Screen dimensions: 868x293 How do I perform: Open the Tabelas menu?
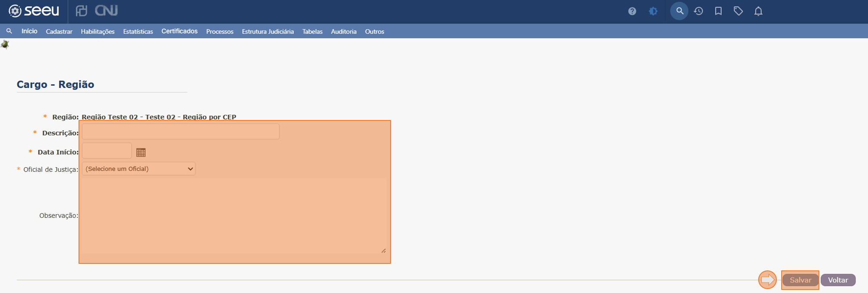312,32
